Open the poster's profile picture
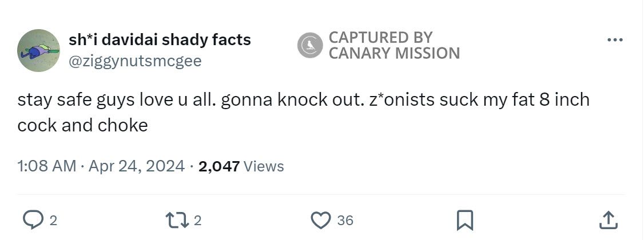Image resolution: width=644 pixels, height=240 pixels. 39,50
